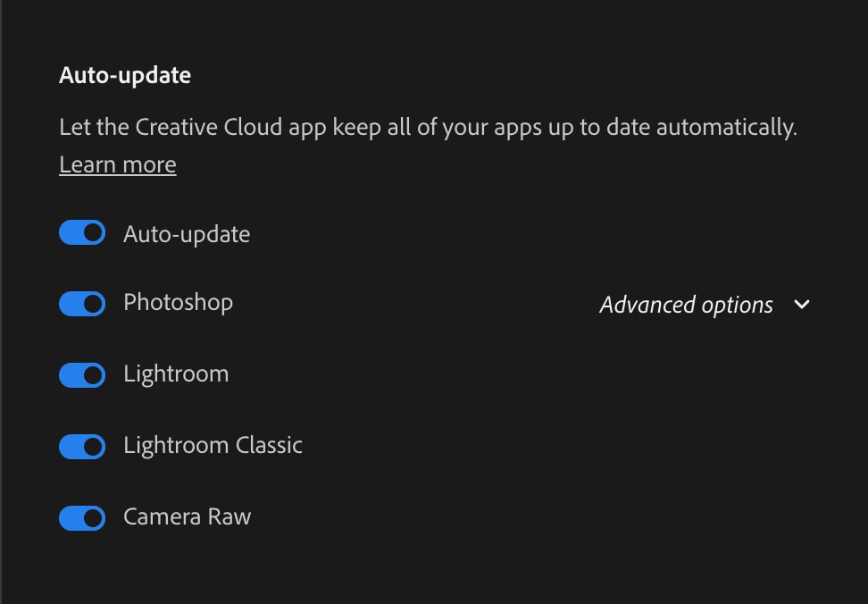Image resolution: width=868 pixels, height=604 pixels.
Task: Click the panel's left edge divider line
Action: (x=2, y=302)
